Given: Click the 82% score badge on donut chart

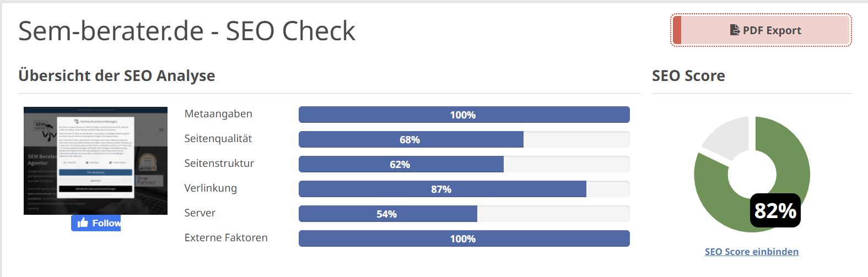Looking at the screenshot, I should (775, 210).
